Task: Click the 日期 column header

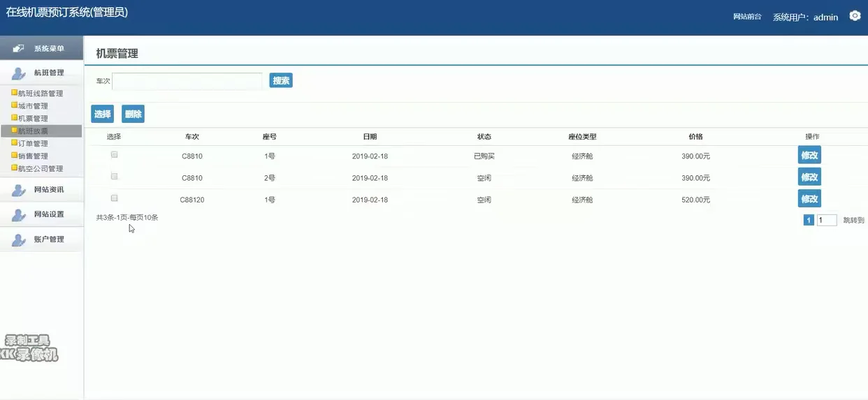Action: coord(370,137)
